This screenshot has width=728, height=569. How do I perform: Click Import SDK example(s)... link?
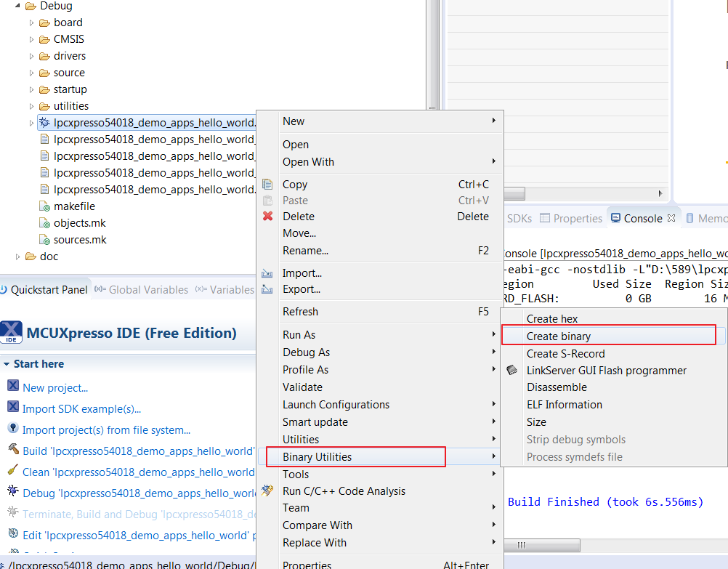(x=81, y=409)
